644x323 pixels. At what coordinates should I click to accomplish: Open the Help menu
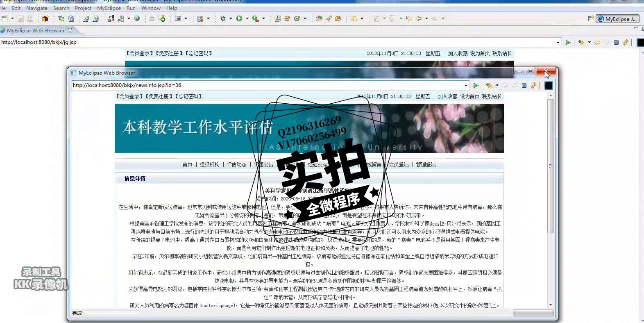172,8
